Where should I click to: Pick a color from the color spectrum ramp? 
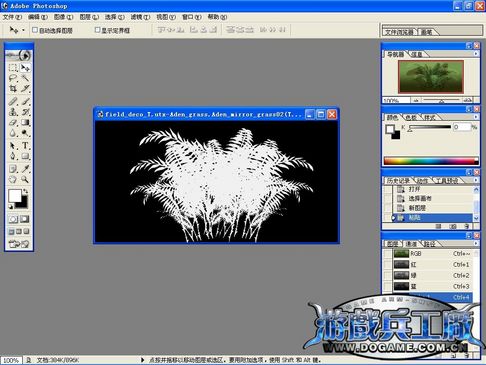[x=431, y=161]
